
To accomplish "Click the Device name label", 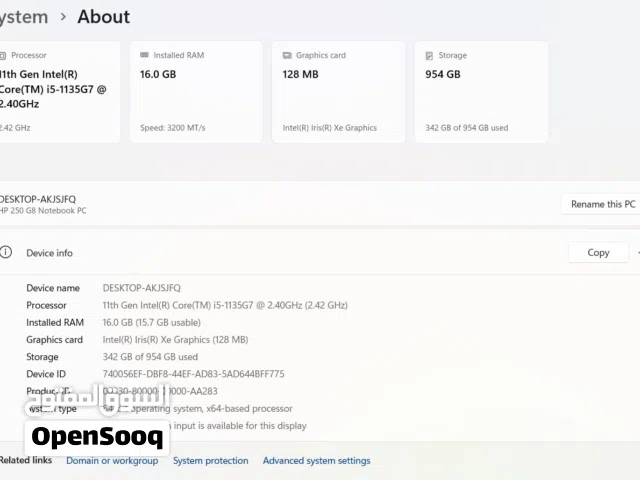I will click(x=53, y=288).
